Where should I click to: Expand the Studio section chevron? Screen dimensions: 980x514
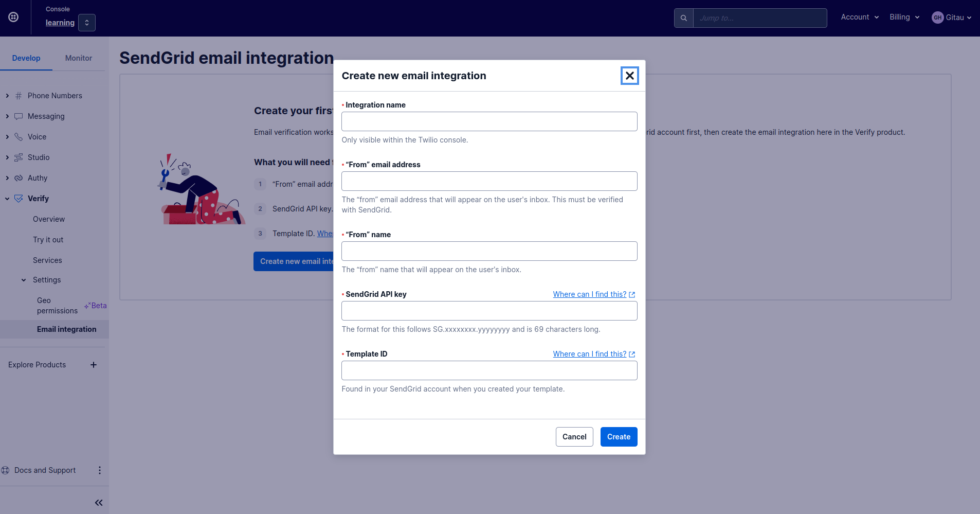click(x=7, y=157)
